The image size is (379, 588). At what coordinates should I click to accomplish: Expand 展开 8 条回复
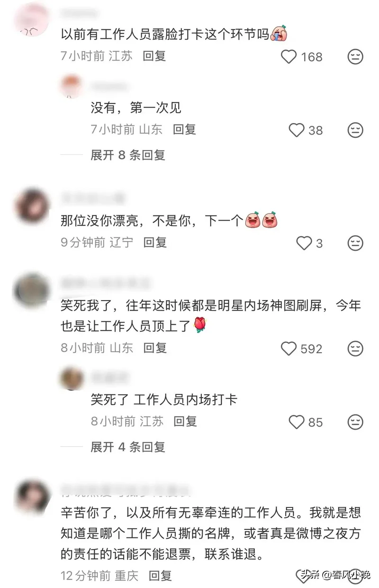128,155
